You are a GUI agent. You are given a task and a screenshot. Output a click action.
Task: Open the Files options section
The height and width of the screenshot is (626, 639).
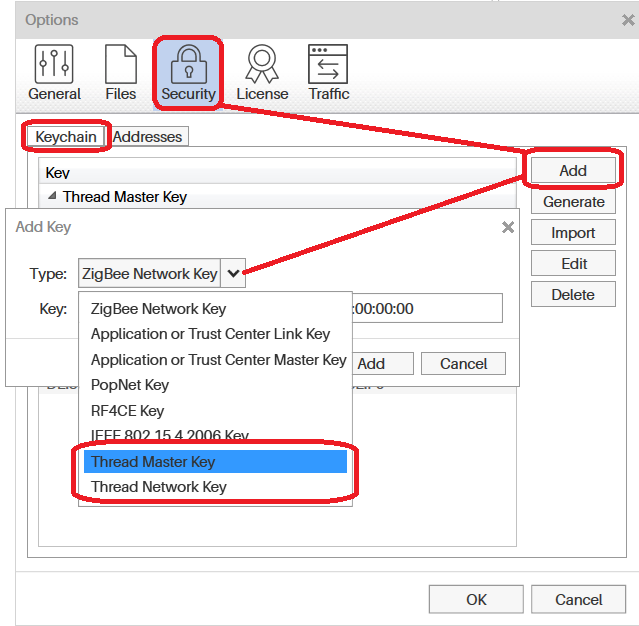(x=121, y=73)
